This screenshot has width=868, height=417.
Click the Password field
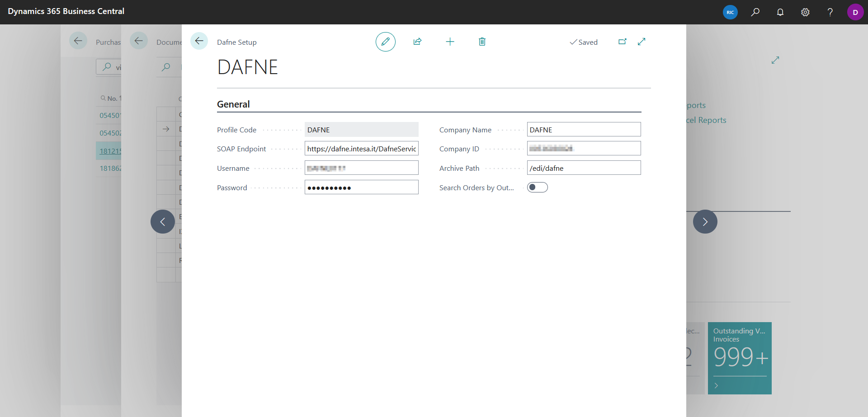[x=362, y=187]
